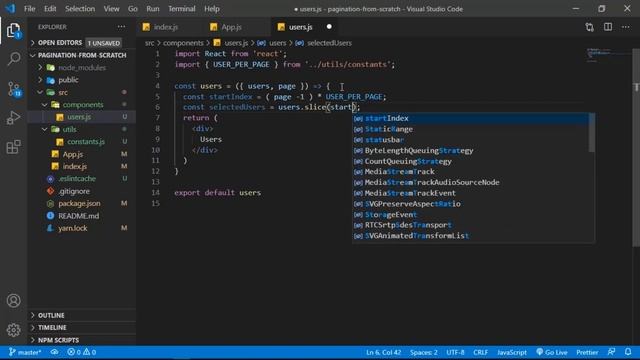Screen dimensions: 640x360
Task: Open the errors and warnings count
Action: tap(82, 352)
